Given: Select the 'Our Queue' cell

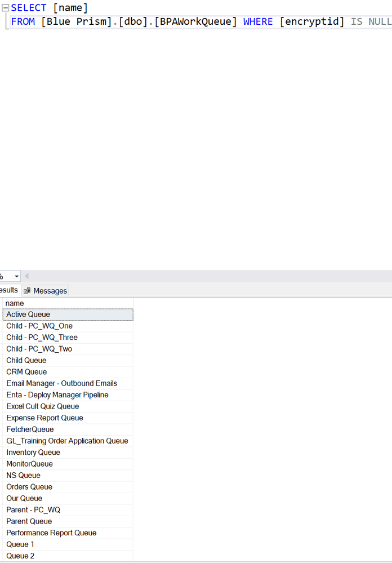Looking at the screenshot, I should pyautogui.click(x=68, y=498).
